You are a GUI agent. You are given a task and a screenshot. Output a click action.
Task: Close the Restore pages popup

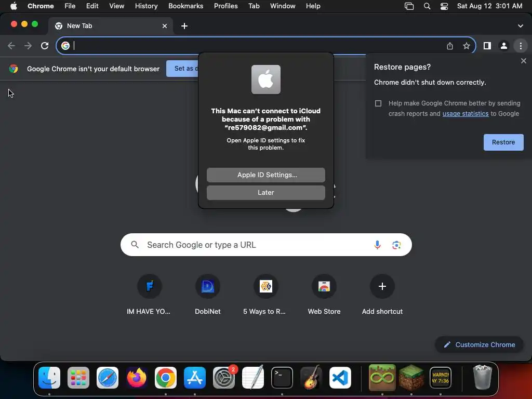tap(524, 61)
